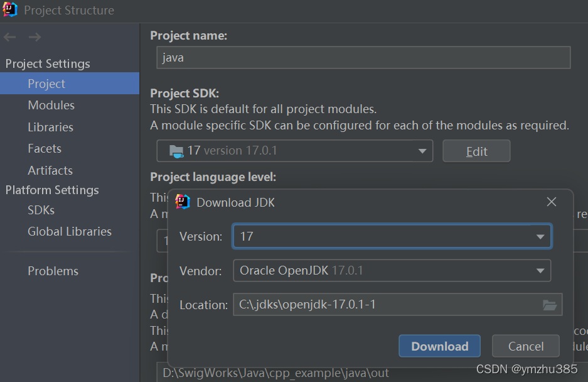Click the Edit SDK button
Image resolution: width=588 pixels, height=382 pixels.
click(x=476, y=151)
